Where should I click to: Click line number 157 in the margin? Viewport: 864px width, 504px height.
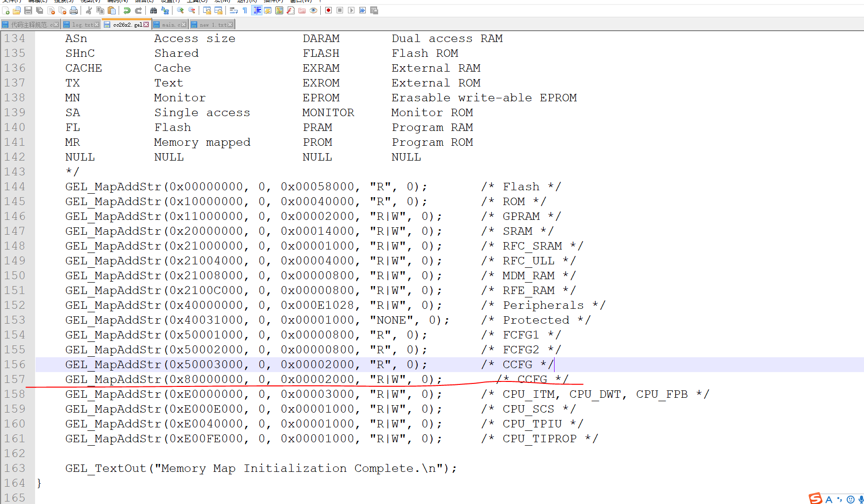pyautogui.click(x=15, y=379)
